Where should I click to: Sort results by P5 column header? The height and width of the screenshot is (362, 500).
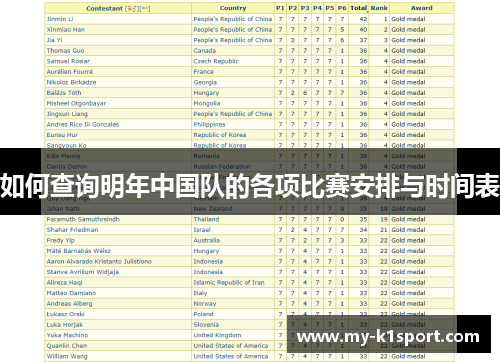(x=330, y=8)
